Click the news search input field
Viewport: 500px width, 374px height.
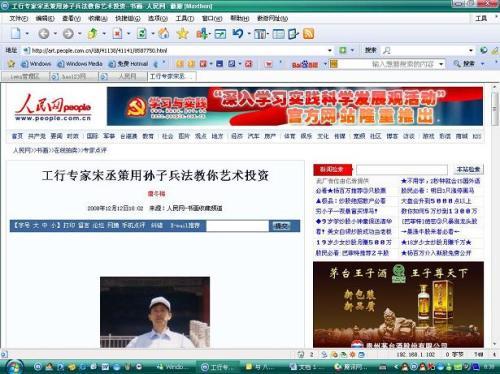coord(402,170)
